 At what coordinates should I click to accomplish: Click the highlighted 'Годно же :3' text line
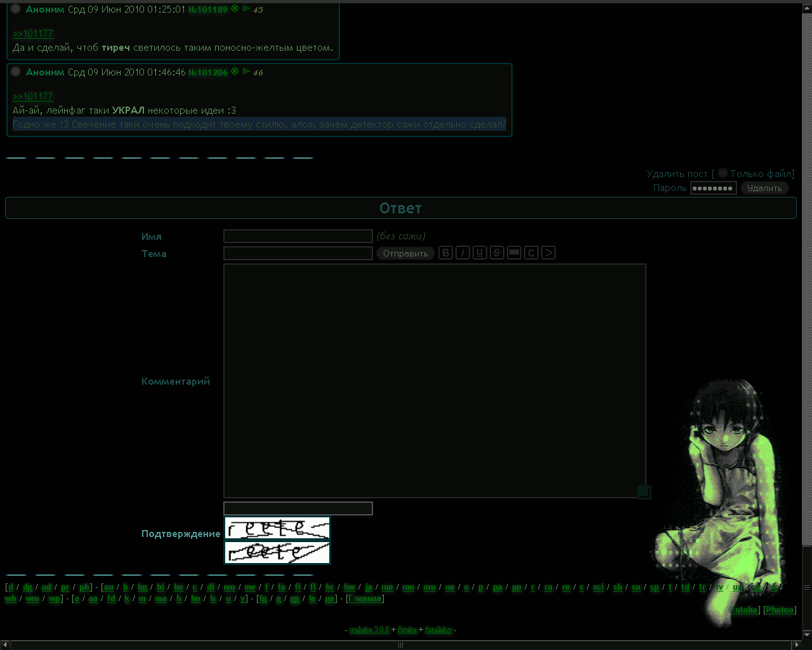click(x=259, y=124)
